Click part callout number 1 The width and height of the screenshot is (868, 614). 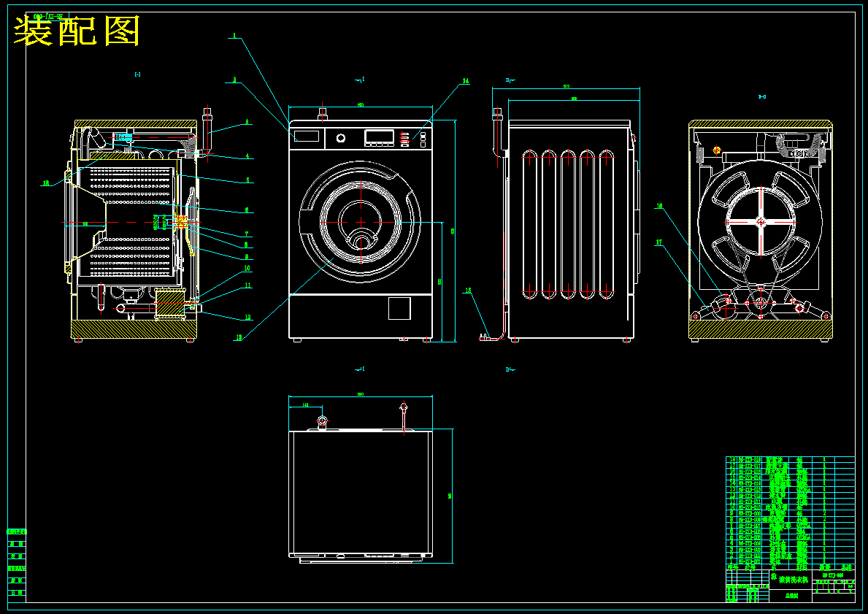234,36
